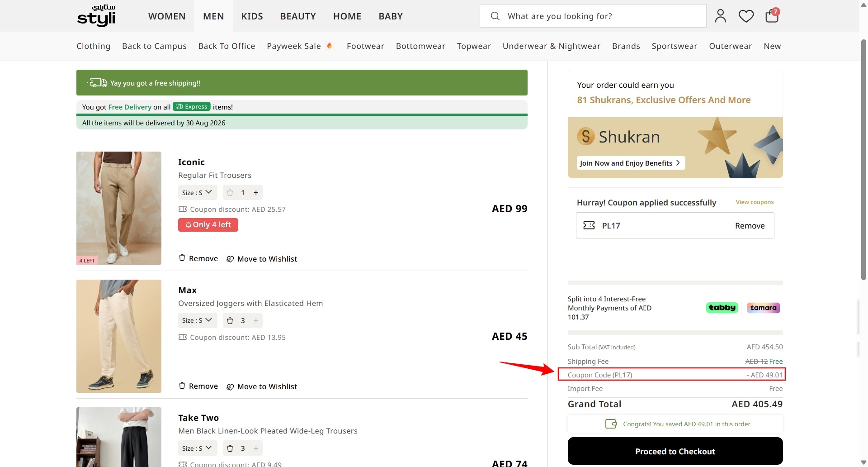Click the plus in Max joggers quantity stepper
This screenshot has height=467, width=868.
point(256,321)
